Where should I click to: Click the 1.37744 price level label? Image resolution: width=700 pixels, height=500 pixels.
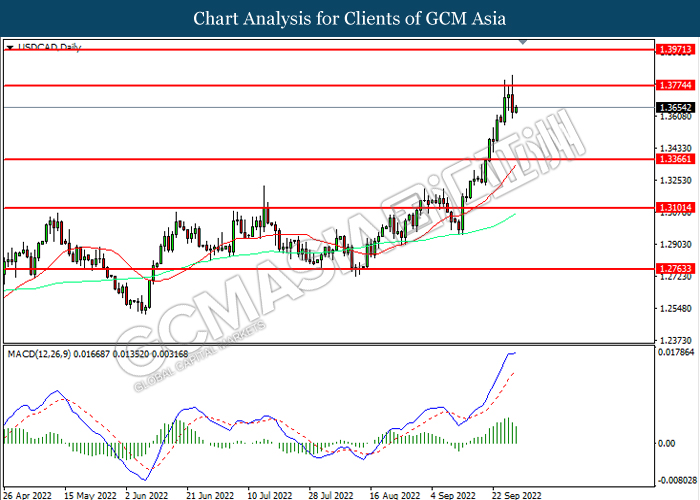[x=675, y=85]
